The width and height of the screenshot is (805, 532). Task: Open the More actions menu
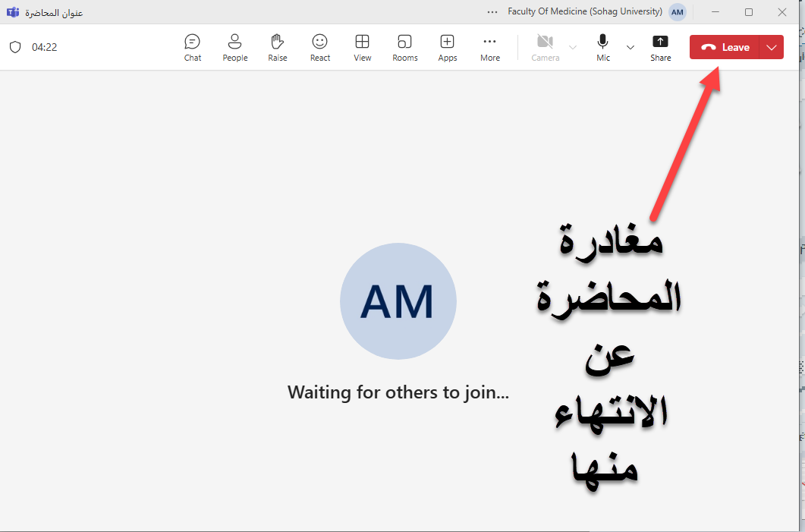click(x=490, y=47)
